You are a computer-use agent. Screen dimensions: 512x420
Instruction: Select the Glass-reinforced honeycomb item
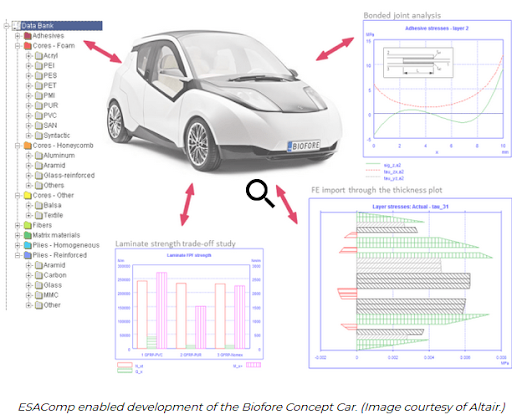pos(69,176)
